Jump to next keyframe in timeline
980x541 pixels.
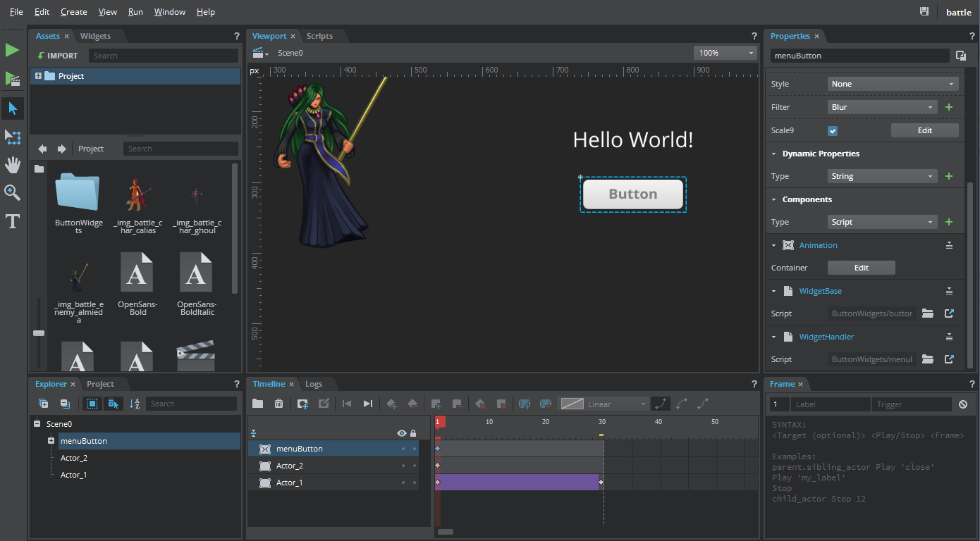click(x=368, y=404)
